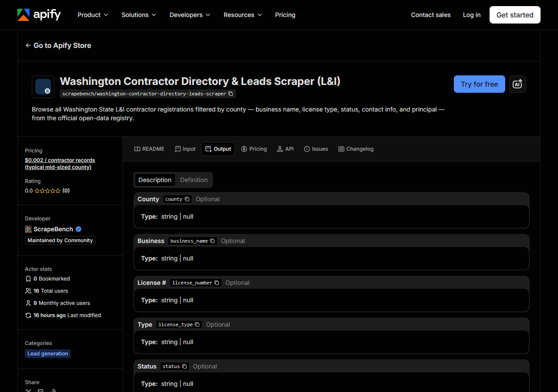Expand the Solutions menu
The height and width of the screenshot is (392, 558).
pyautogui.click(x=139, y=15)
